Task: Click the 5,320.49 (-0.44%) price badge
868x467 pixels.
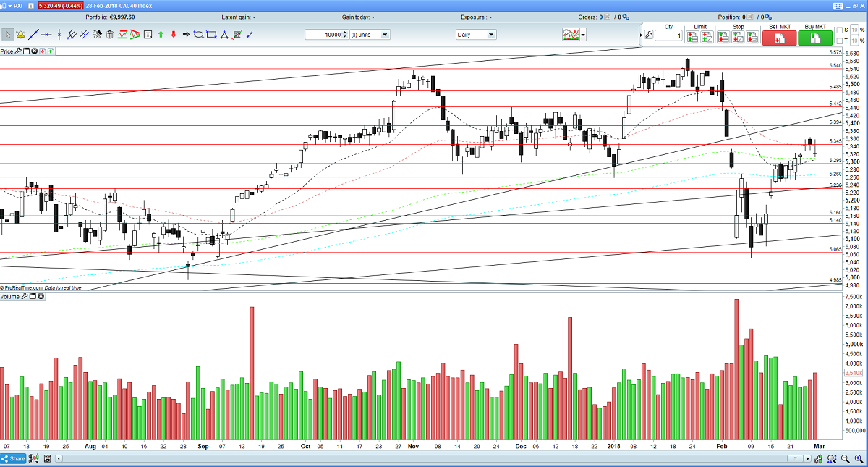Action: point(59,6)
